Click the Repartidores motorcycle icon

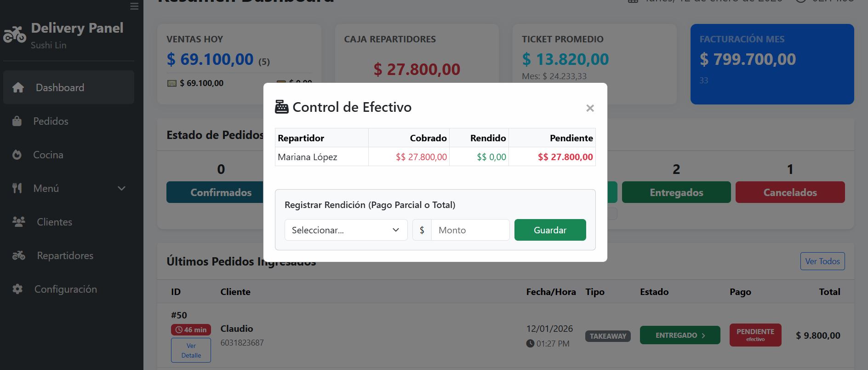(18, 255)
